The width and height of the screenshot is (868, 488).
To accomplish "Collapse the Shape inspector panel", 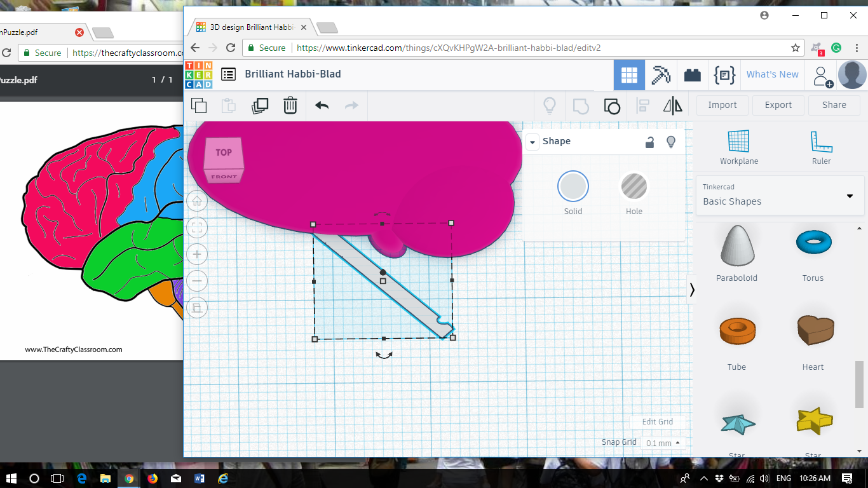I will click(532, 142).
